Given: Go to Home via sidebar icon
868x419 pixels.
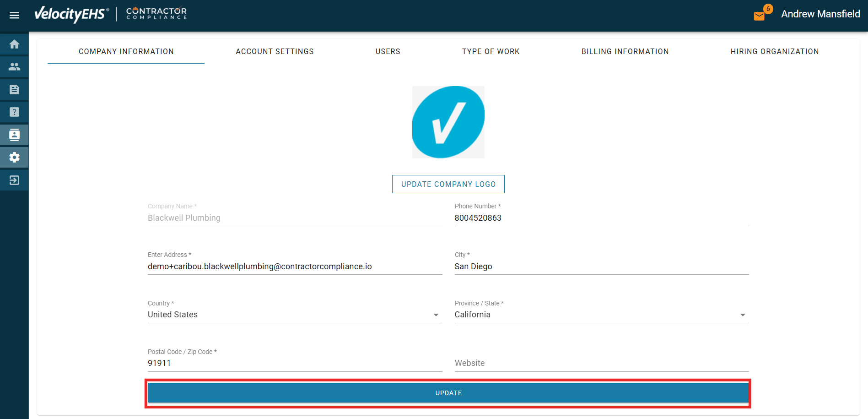Looking at the screenshot, I should pos(14,44).
